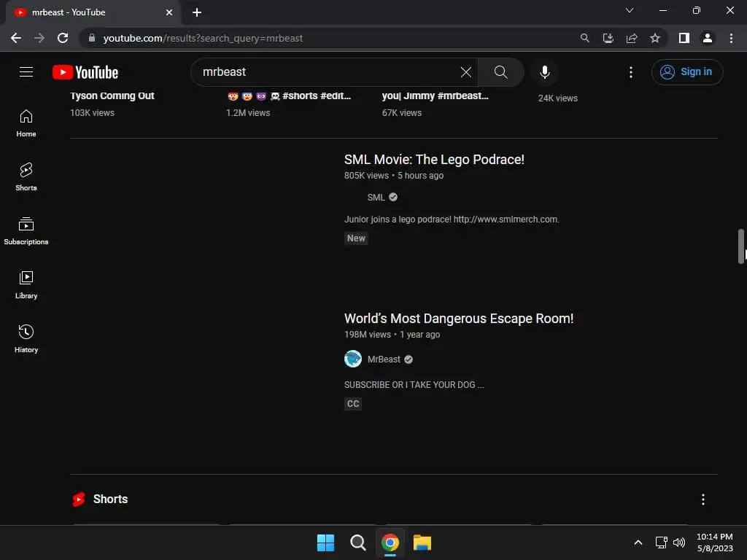Screen dimensions: 747x560
Task: Open the Tyson Coming Out short
Action: tap(112, 96)
